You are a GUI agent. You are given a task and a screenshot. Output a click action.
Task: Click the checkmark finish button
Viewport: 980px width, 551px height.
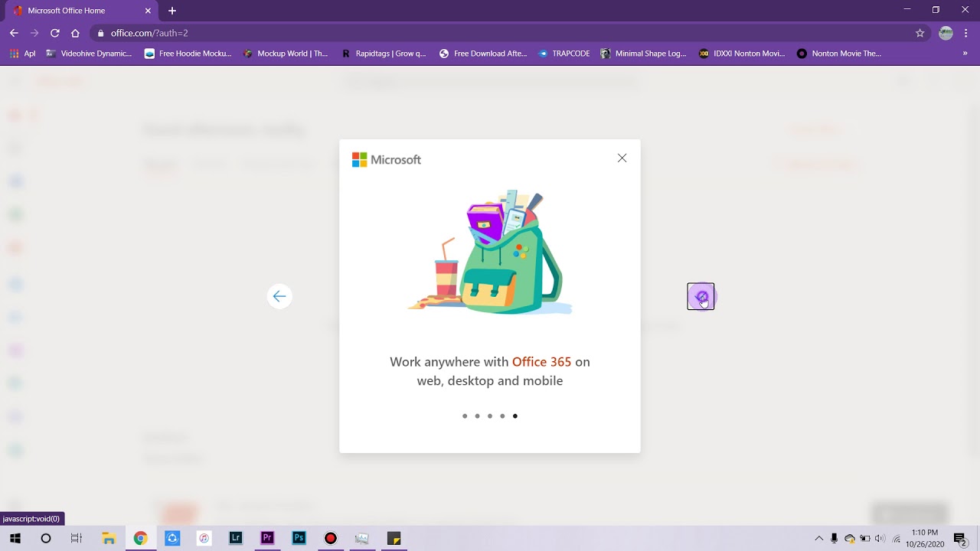pyautogui.click(x=701, y=296)
